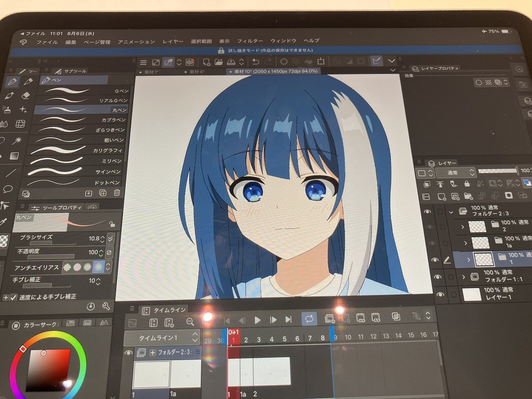Expand folder layer 1a arrow

(465, 243)
